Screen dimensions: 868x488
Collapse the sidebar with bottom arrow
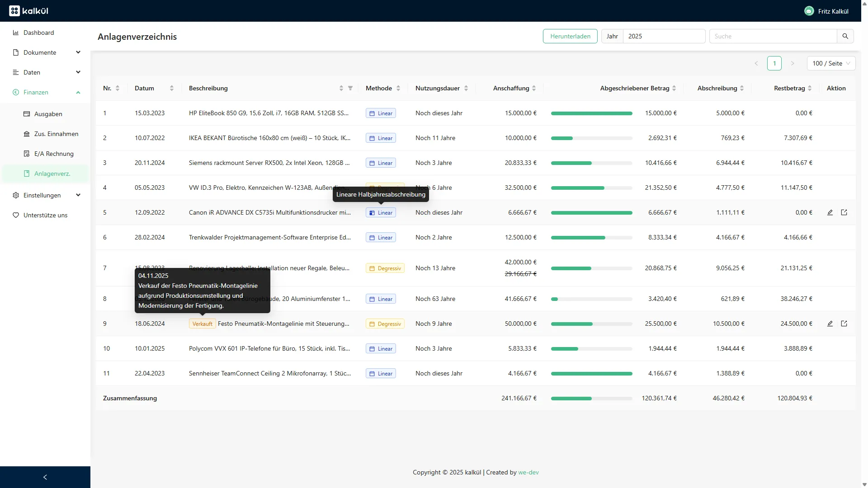(45, 477)
